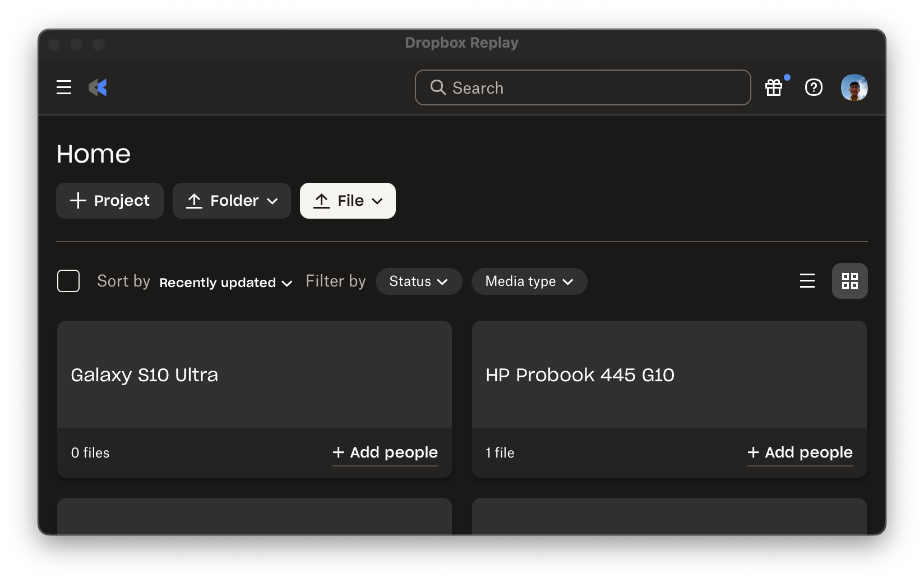Open the Galaxy S10 Ultra project

[255, 375]
